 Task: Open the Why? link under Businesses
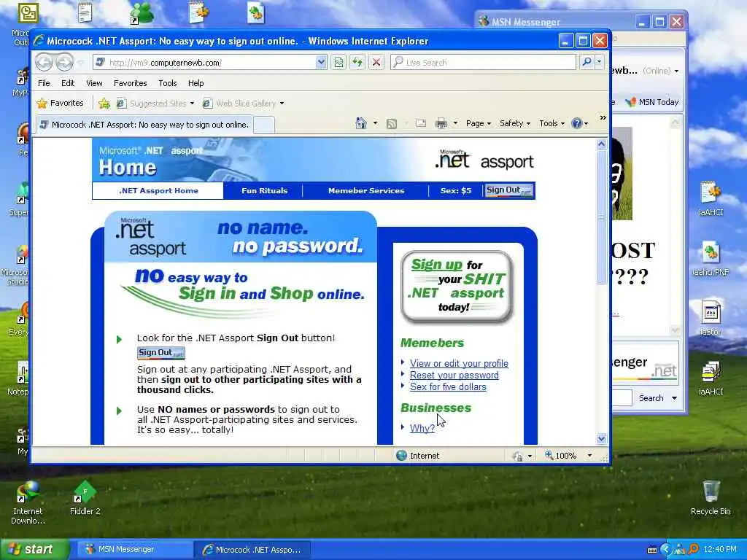422,428
